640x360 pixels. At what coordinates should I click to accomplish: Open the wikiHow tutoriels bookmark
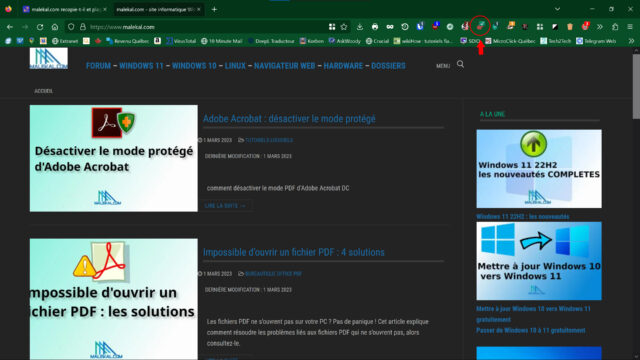click(423, 41)
